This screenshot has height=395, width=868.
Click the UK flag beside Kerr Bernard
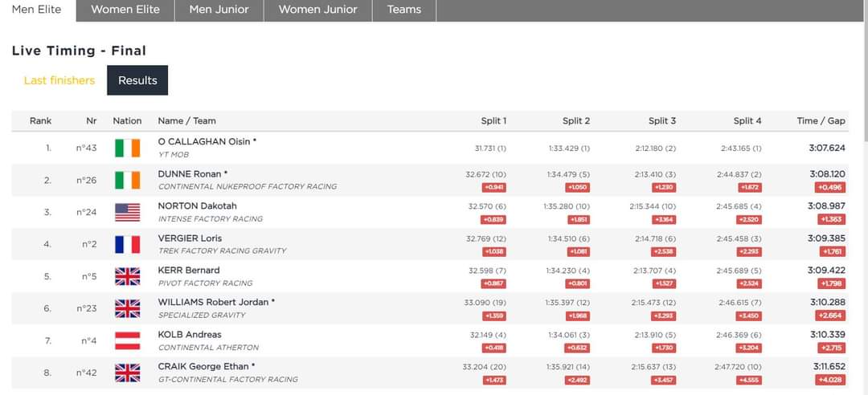[x=127, y=276]
